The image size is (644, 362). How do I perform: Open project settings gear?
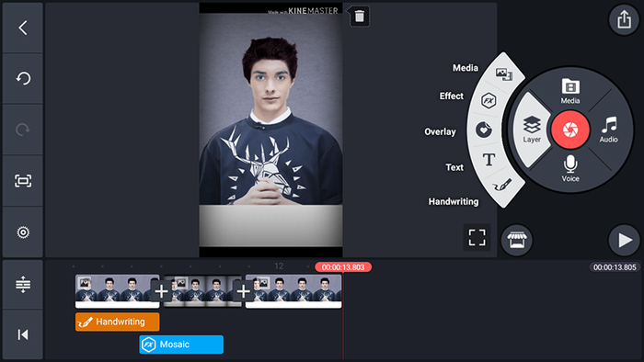[x=23, y=232]
